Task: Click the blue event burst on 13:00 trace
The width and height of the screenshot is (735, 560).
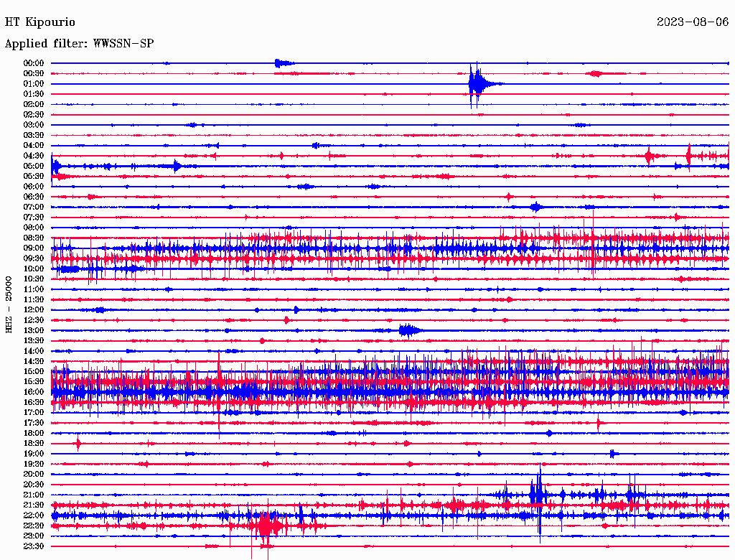Action: pyautogui.click(x=408, y=331)
